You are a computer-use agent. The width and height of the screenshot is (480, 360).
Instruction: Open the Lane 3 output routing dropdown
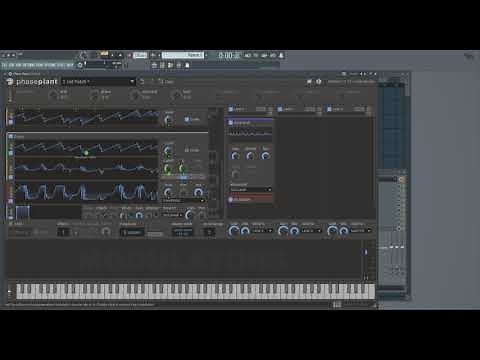tap(361, 231)
